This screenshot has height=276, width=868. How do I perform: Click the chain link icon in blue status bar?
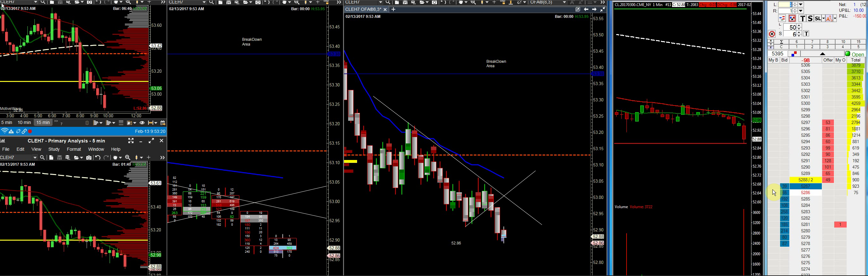pyautogui.click(x=24, y=131)
